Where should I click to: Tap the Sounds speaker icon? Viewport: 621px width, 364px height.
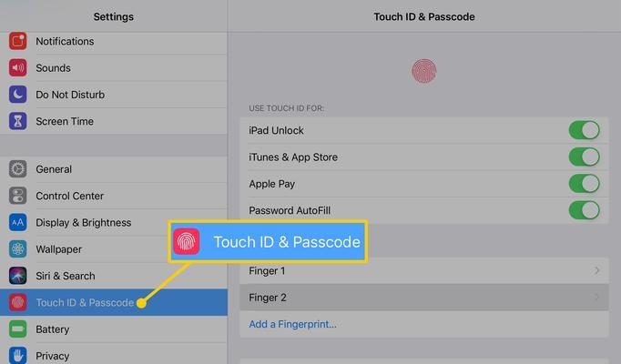(x=18, y=67)
